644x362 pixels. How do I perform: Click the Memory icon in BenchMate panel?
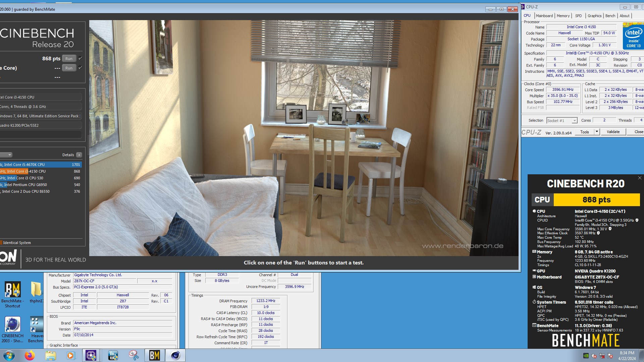click(x=534, y=252)
